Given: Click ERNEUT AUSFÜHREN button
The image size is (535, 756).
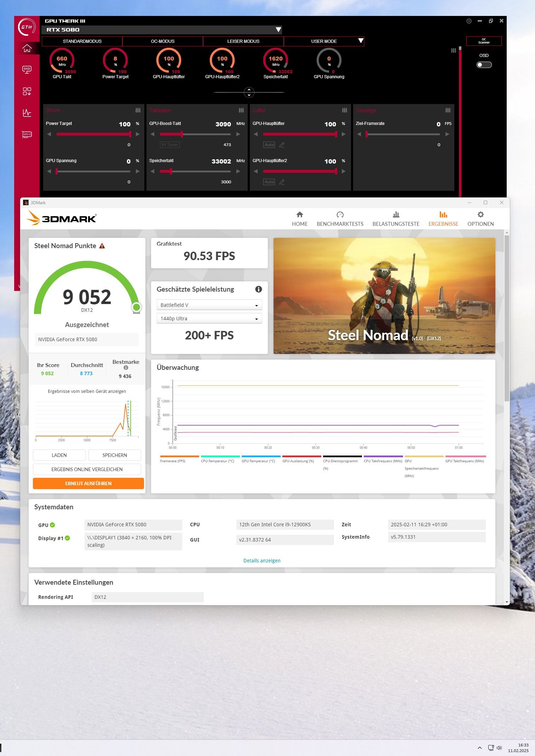Looking at the screenshot, I should tap(88, 483).
